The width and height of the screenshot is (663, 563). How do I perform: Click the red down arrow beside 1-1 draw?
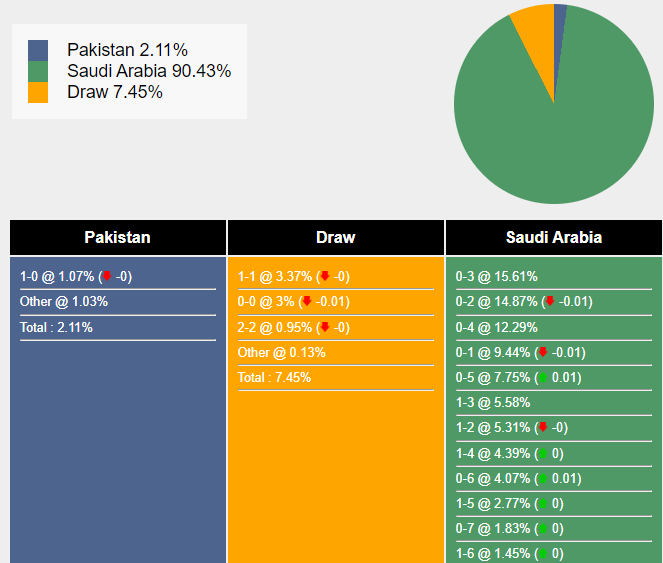(x=325, y=276)
